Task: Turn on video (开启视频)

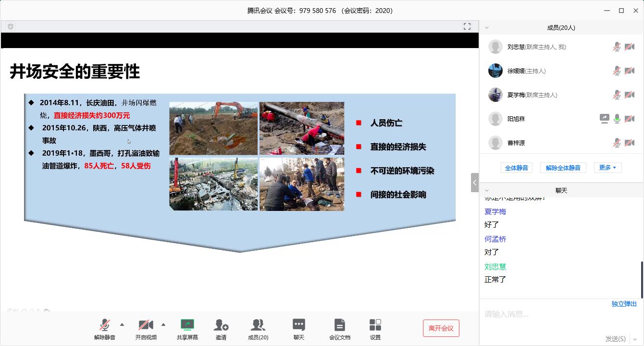Action: 146,326
